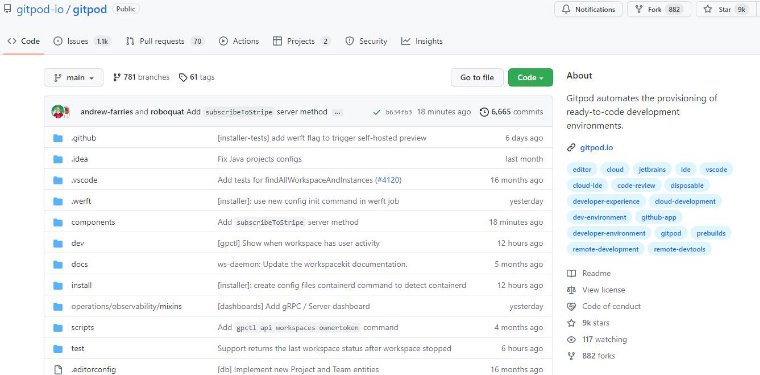Click the test folder icon
The width and height of the screenshot is (760, 375).
point(58,348)
